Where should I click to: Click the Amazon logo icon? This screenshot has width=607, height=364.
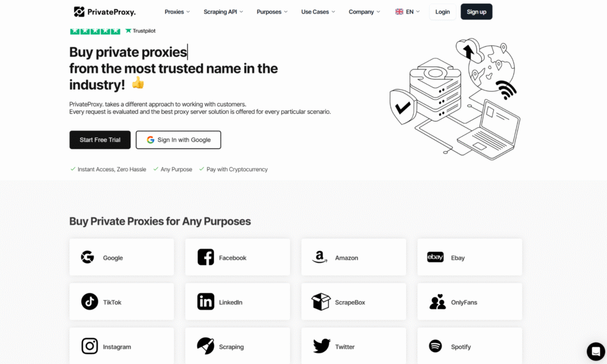pyautogui.click(x=320, y=257)
